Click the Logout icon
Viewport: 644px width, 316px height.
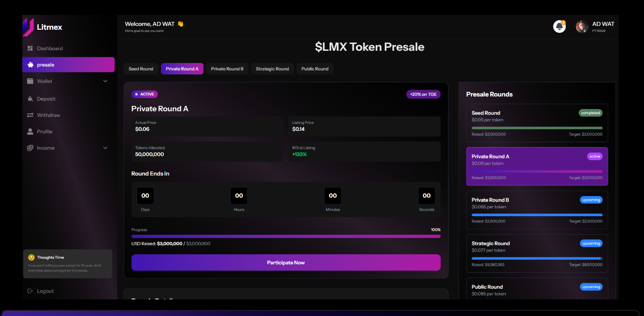(30, 291)
